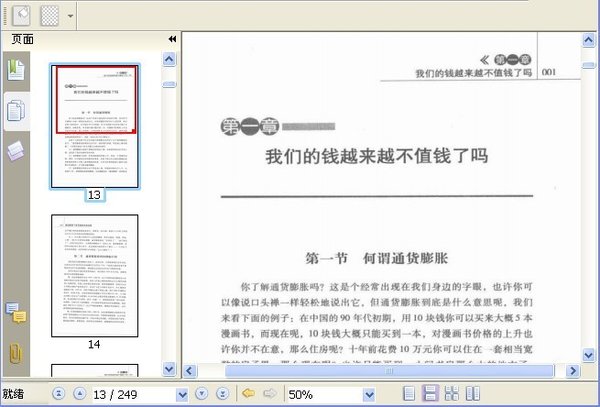Click the yellow previous view arrow
The image size is (600, 407).
(249, 393)
